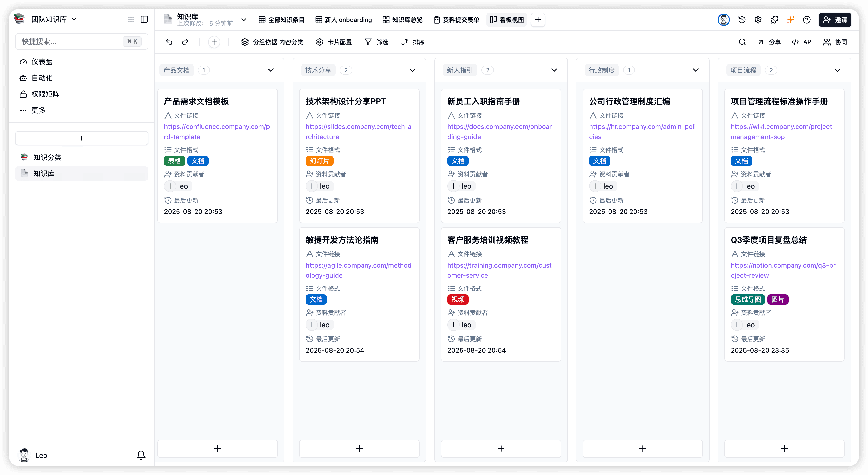Click the circular plus add-record button
This screenshot has height=475, width=868.
pos(214,42)
